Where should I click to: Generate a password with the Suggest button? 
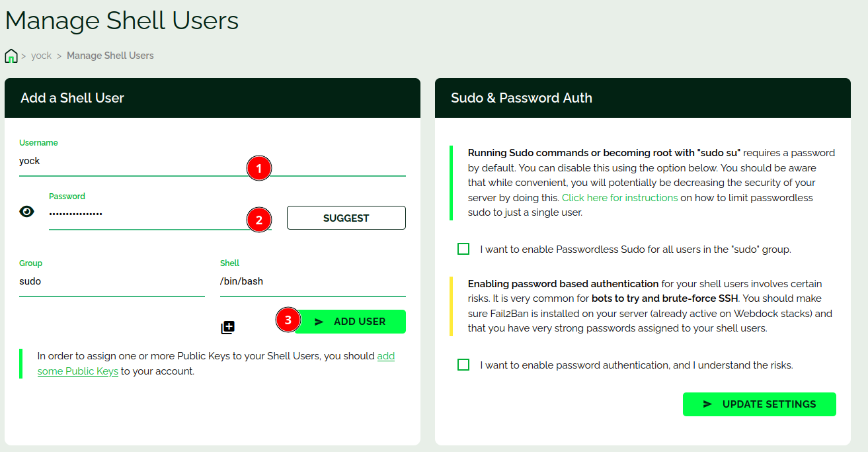pyautogui.click(x=346, y=218)
